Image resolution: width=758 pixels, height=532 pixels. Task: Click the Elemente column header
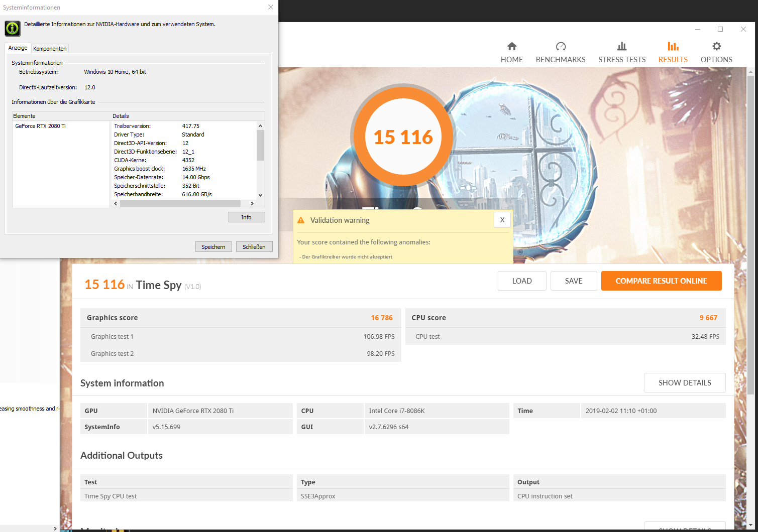[x=61, y=116]
